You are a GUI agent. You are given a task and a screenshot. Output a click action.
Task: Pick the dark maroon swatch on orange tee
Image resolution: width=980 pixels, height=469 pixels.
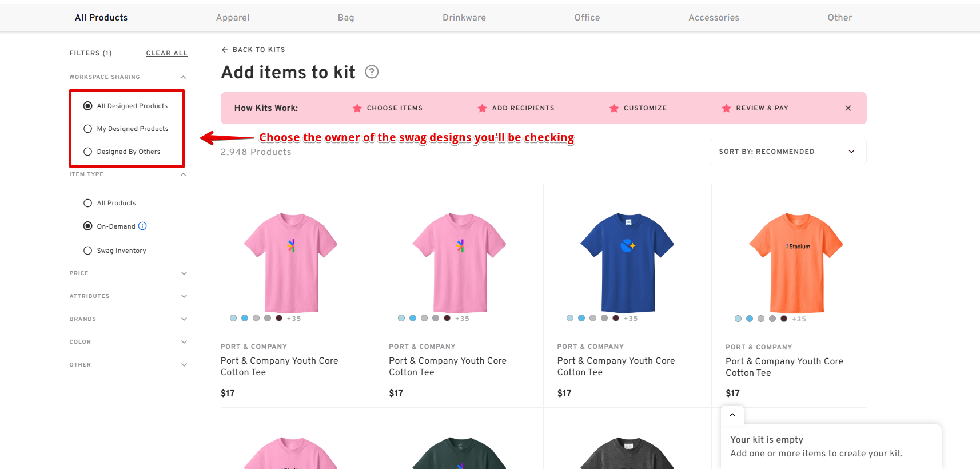(x=784, y=319)
